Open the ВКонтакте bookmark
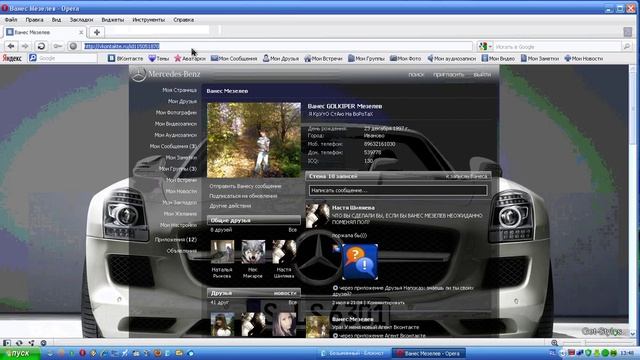The image size is (640, 360). (125, 58)
